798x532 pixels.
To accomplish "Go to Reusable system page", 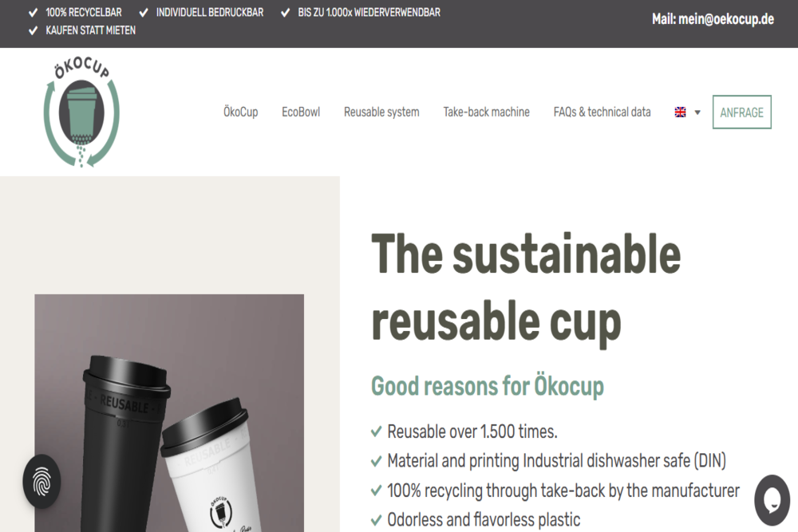I will coord(381,112).
